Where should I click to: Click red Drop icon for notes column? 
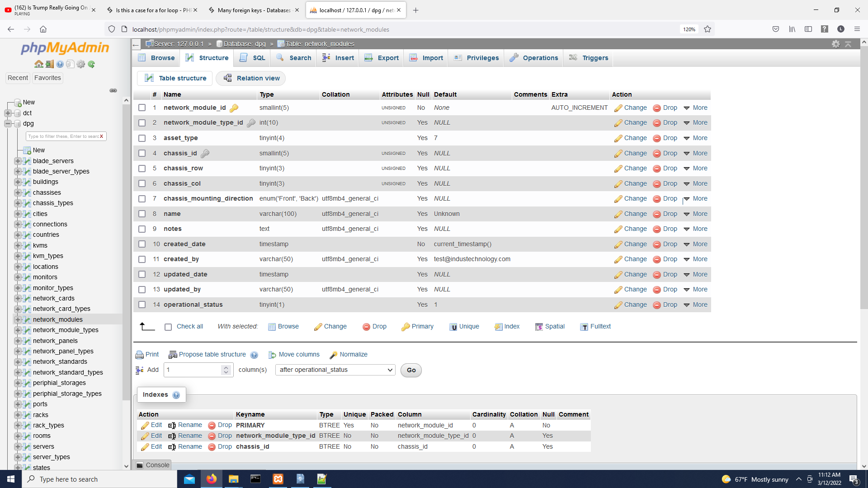click(657, 229)
